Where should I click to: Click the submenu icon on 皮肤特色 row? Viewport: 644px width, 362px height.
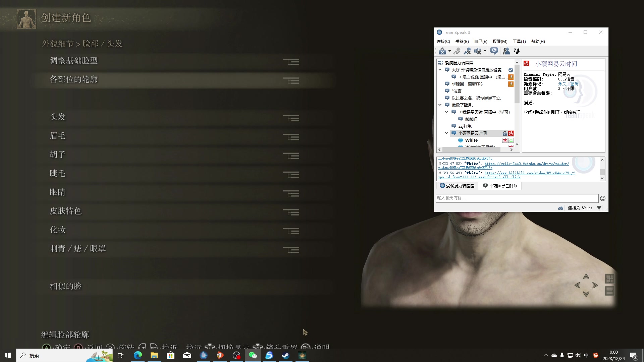(291, 212)
